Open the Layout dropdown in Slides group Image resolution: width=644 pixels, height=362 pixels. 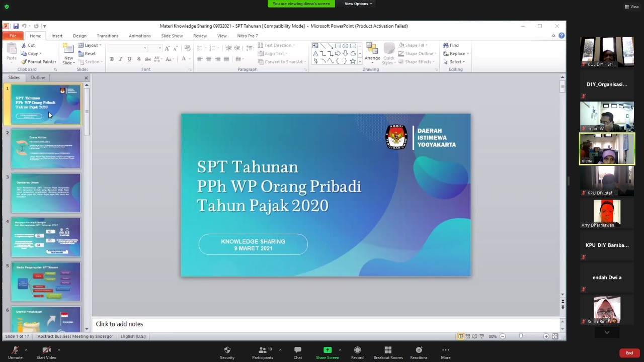coord(91,45)
